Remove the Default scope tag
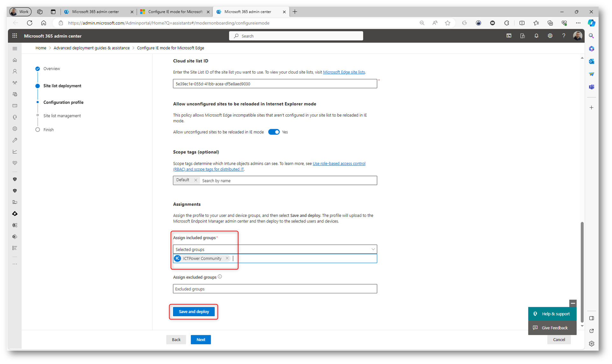The width and height of the screenshot is (612, 364). pyautogui.click(x=196, y=180)
